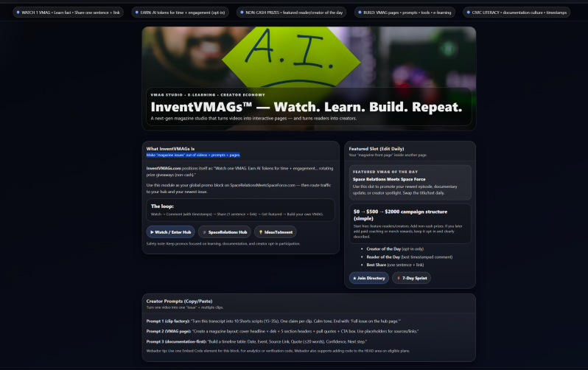Click the Space Relations Meets Space Force title
The image size is (588, 370).
(389, 179)
